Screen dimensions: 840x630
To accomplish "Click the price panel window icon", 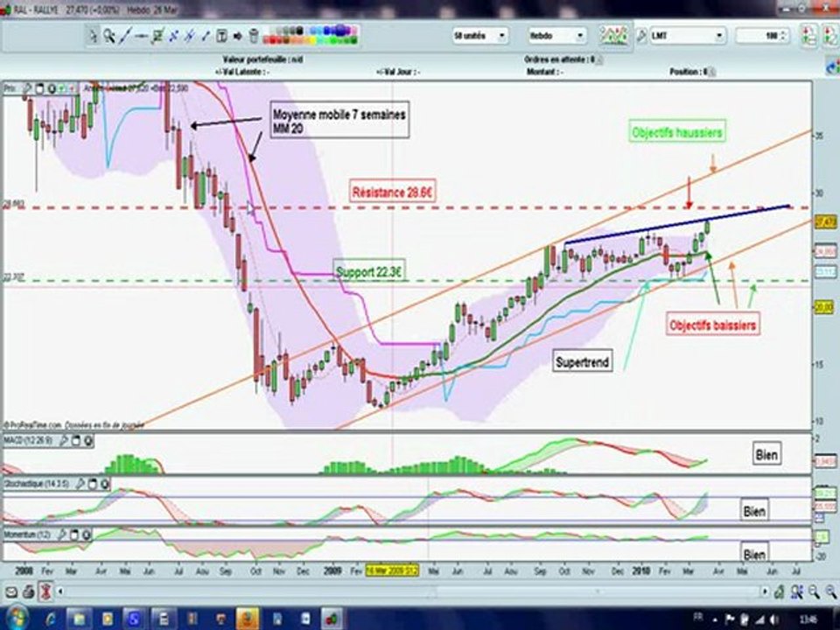I will click(39, 88).
